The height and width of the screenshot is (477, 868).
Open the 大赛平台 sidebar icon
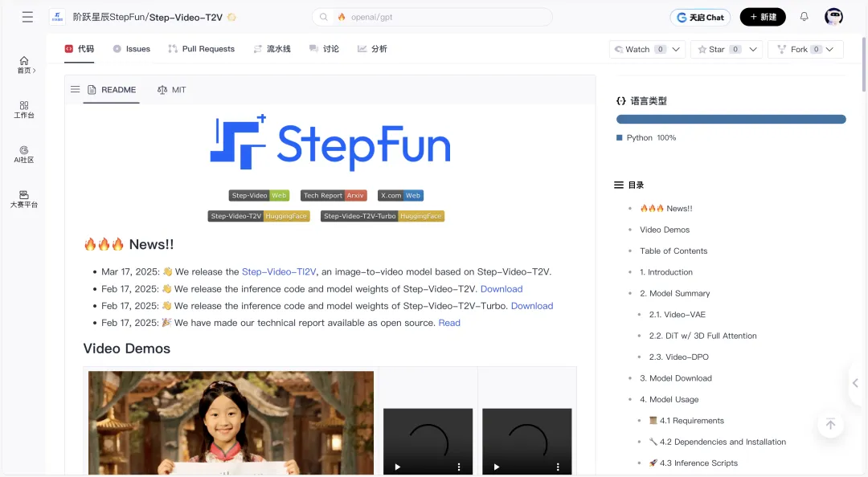click(24, 199)
